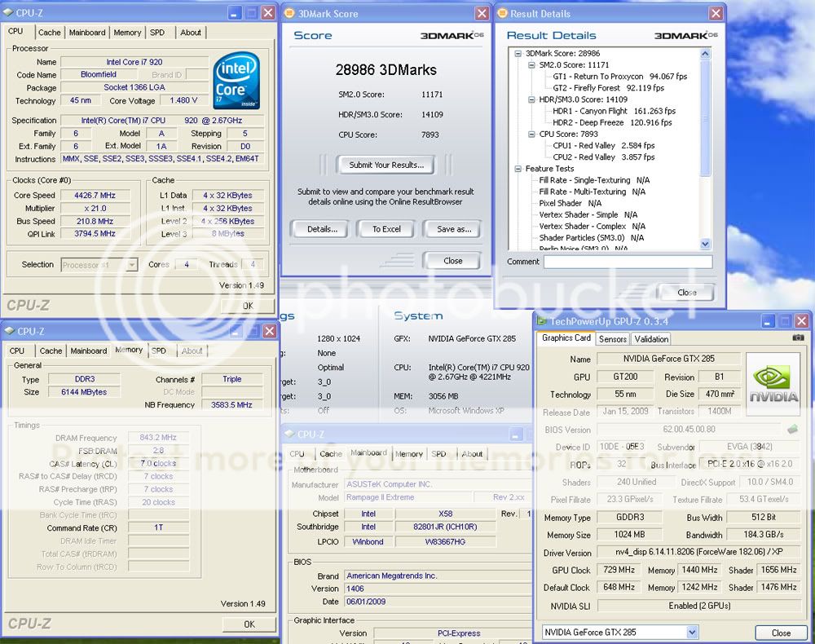
Task: Click OK in the memory timings CPU-Z window
Action: click(249, 624)
